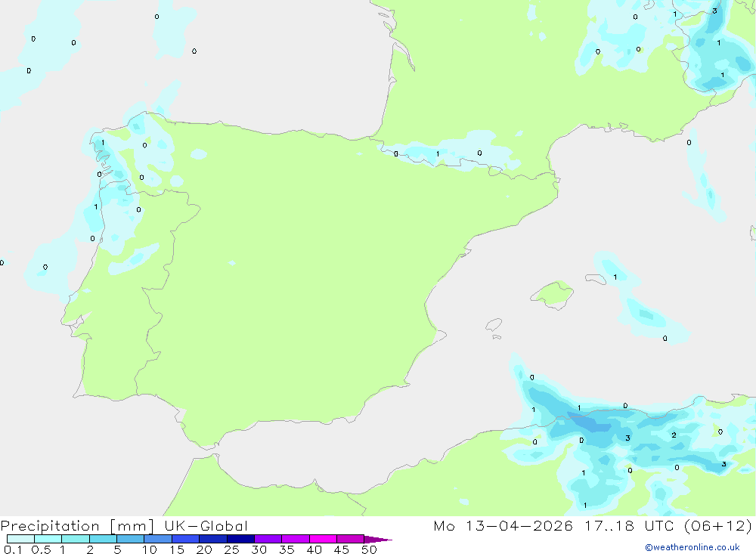Click the "Precipitation [mm]" title text
756x554 pixels.
(x=77, y=526)
